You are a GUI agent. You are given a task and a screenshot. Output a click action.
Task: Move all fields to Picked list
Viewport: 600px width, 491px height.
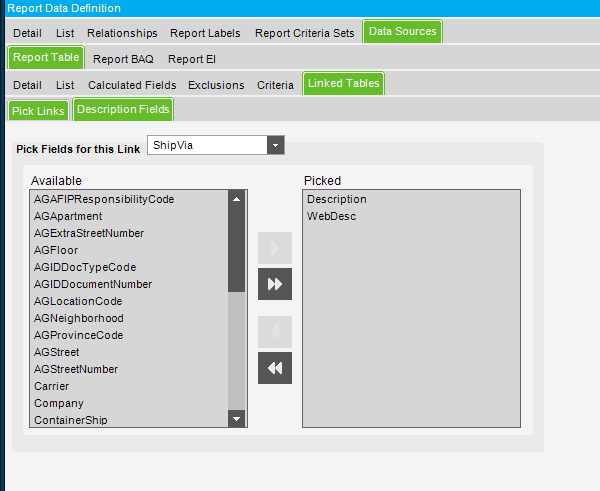275,284
